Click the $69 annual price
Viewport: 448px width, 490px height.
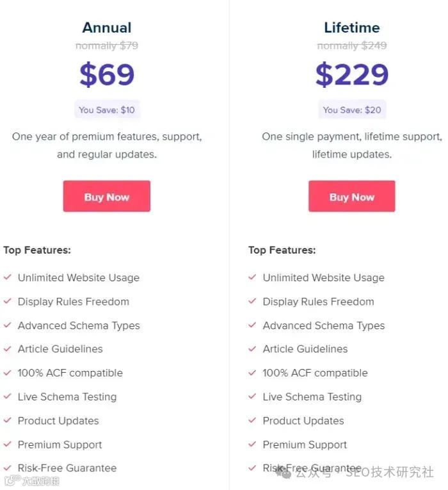(107, 75)
